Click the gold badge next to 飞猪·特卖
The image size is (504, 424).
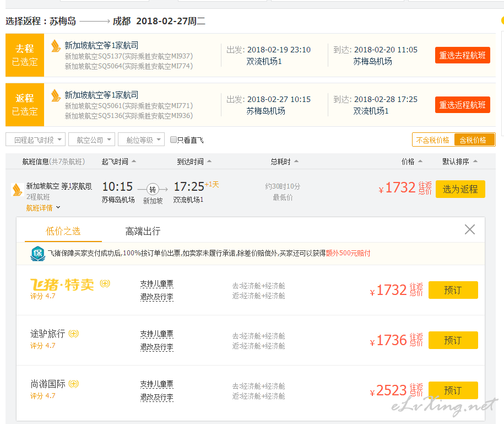click(105, 283)
